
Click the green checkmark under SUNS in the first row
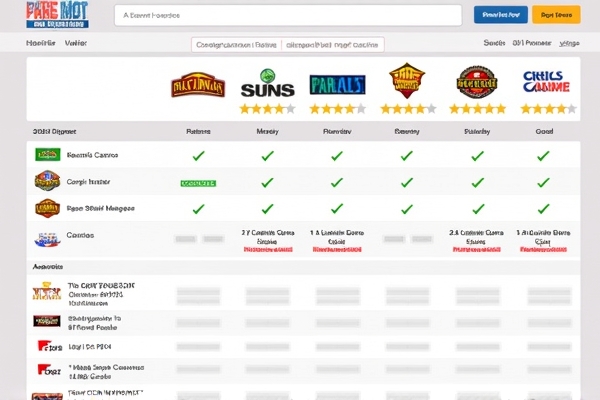click(x=267, y=156)
